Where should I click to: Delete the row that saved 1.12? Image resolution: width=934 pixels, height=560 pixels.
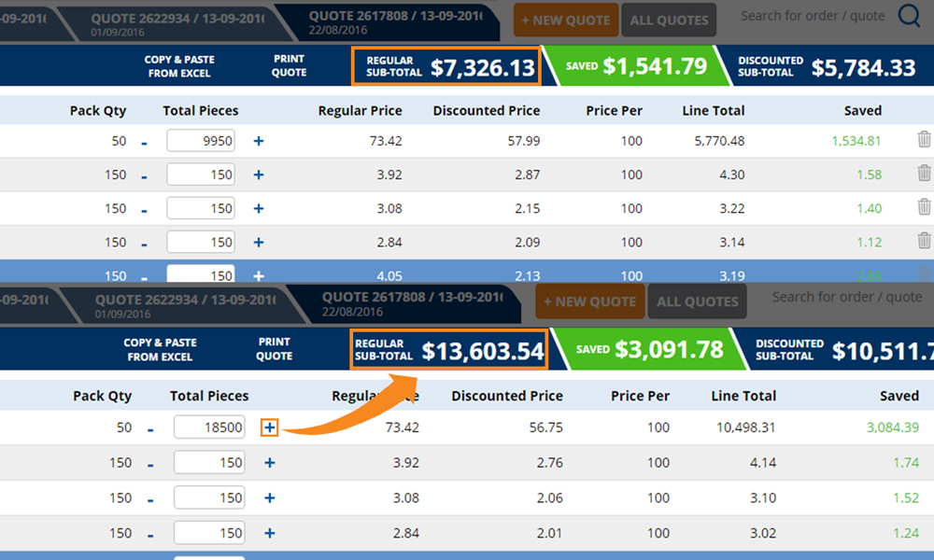click(924, 241)
